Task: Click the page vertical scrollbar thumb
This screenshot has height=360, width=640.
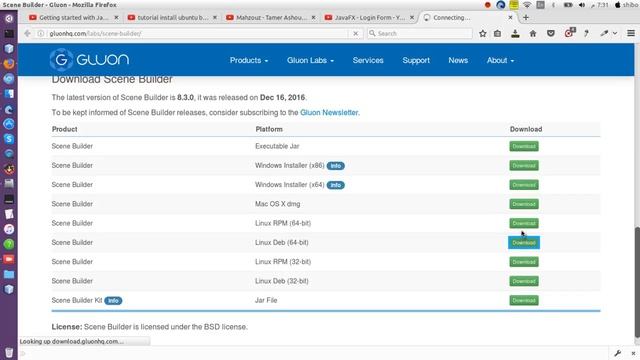Action: [637, 282]
